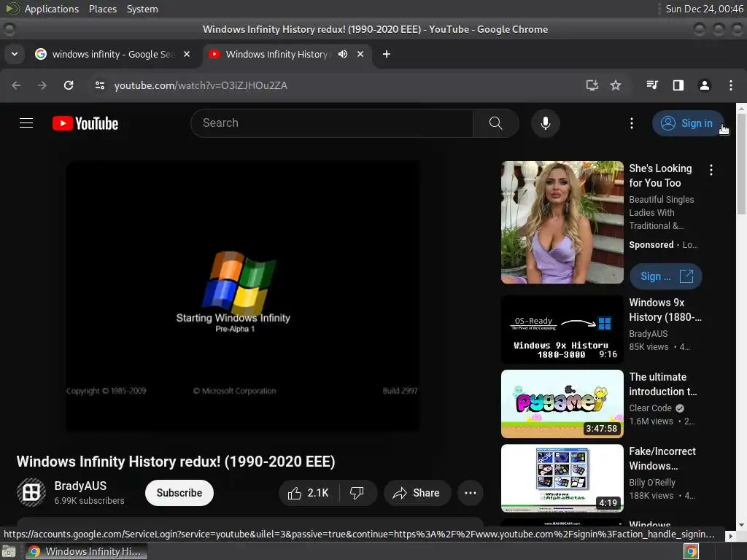Image resolution: width=747 pixels, height=560 pixels.
Task: Share the video
Action: tap(417, 493)
